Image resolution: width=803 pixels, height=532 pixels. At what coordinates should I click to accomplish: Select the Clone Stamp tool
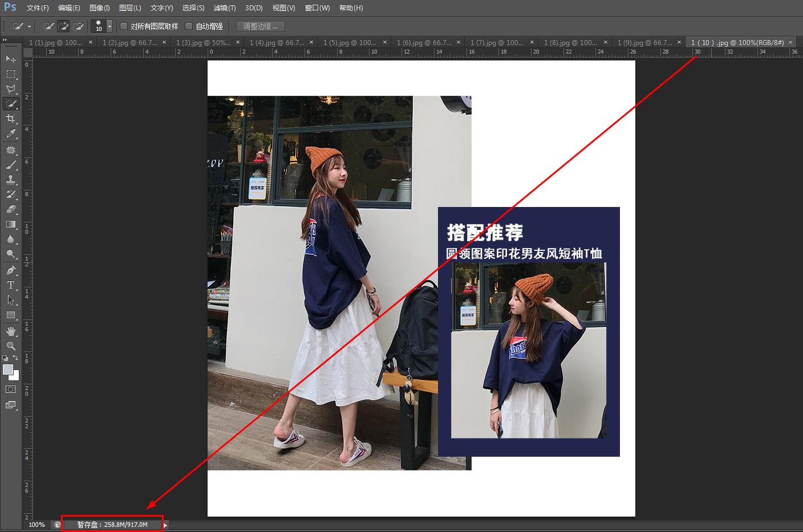coord(11,180)
